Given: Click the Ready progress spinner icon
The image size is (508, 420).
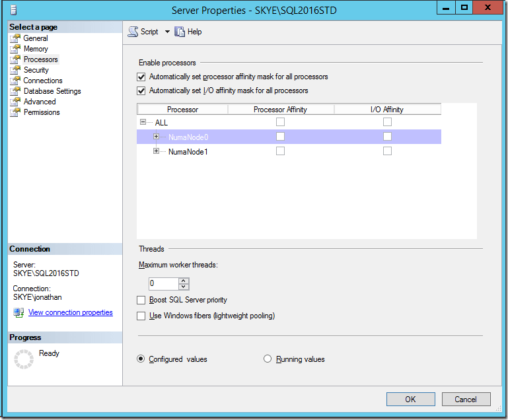Looking at the screenshot, I should pos(24,359).
